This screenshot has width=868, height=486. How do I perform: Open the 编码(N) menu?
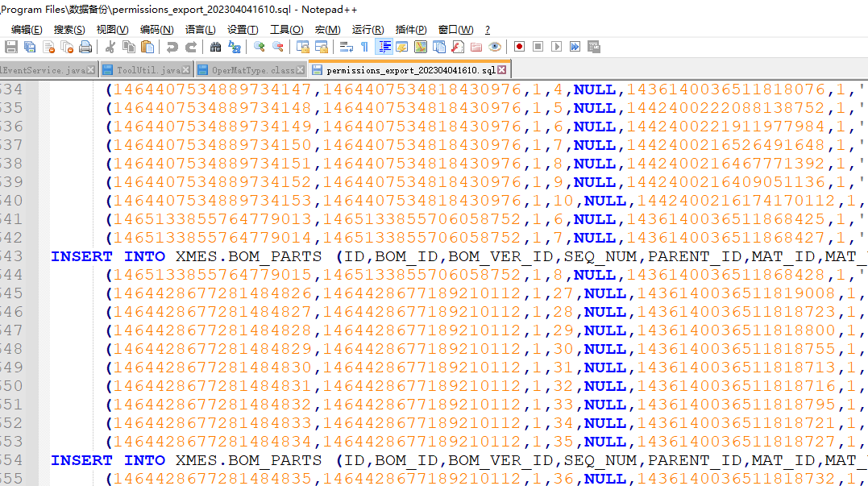[x=156, y=30]
